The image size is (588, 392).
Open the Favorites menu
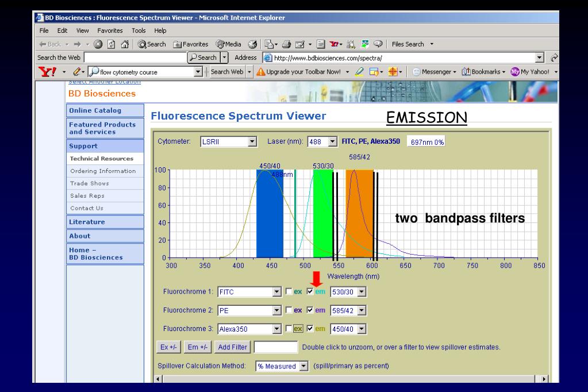pos(110,31)
